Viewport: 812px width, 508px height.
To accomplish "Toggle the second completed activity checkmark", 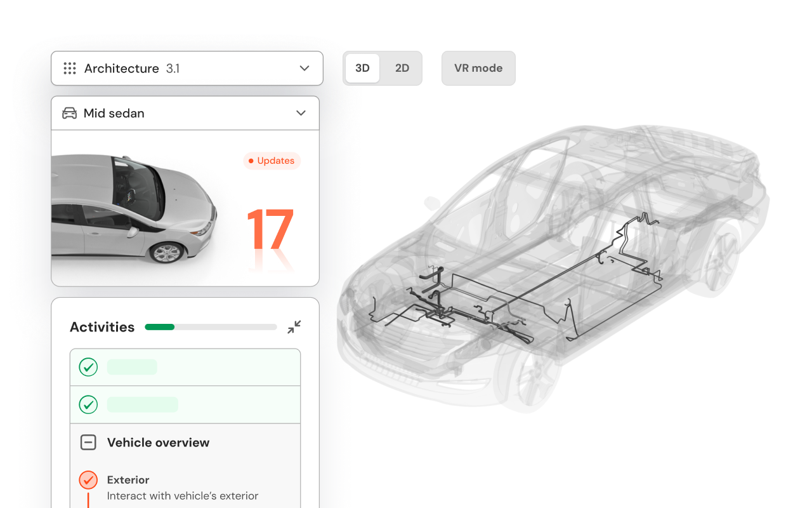I will [88, 404].
